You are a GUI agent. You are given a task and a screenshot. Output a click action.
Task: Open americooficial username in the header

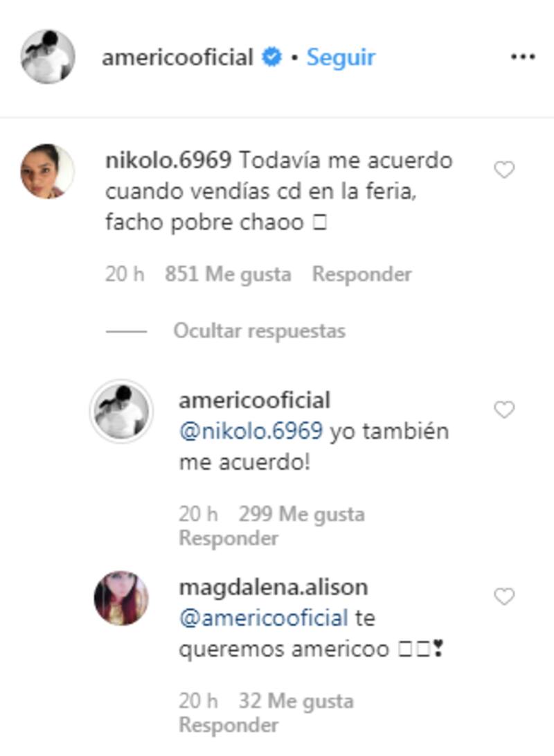(x=177, y=58)
